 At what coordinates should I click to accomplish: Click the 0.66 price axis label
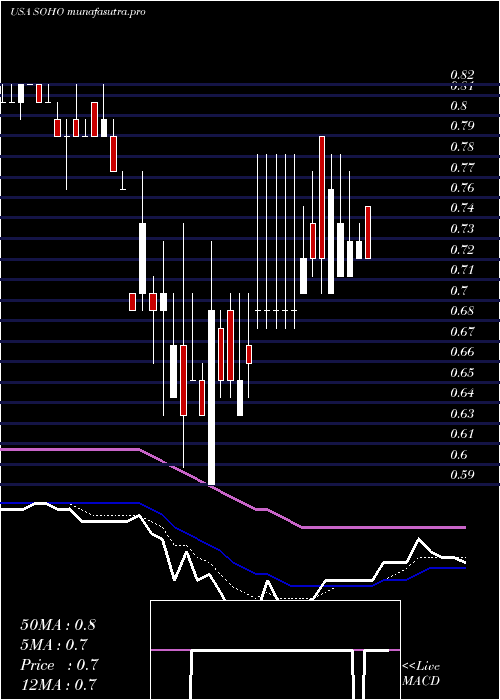tap(462, 352)
